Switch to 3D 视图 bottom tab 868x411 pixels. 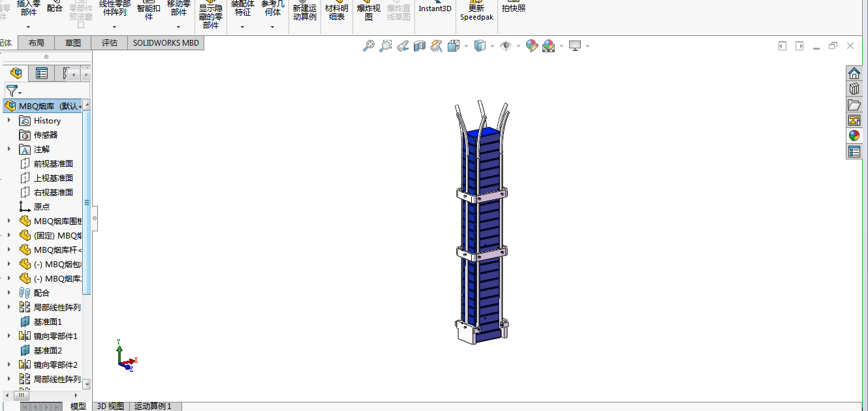click(x=110, y=406)
